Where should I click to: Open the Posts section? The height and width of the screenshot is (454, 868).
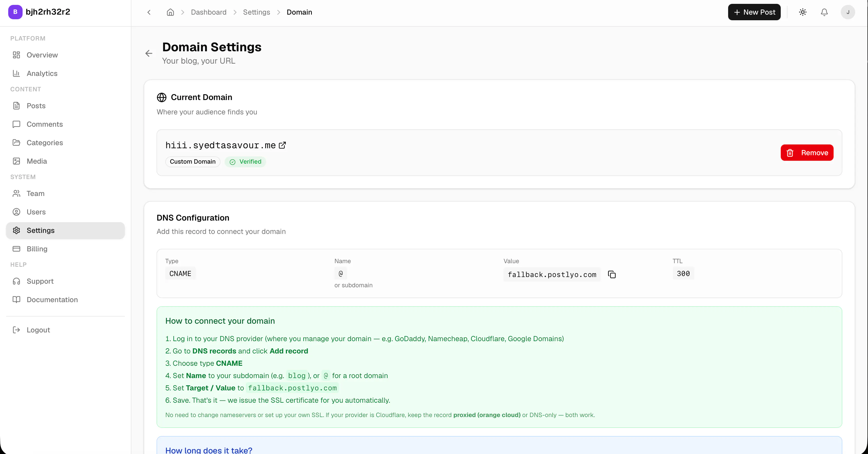[x=65, y=106]
